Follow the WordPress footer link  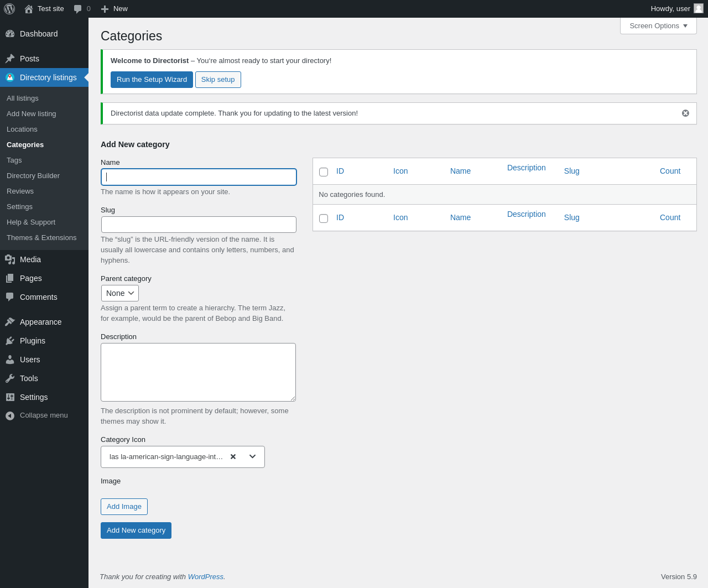coord(206,577)
